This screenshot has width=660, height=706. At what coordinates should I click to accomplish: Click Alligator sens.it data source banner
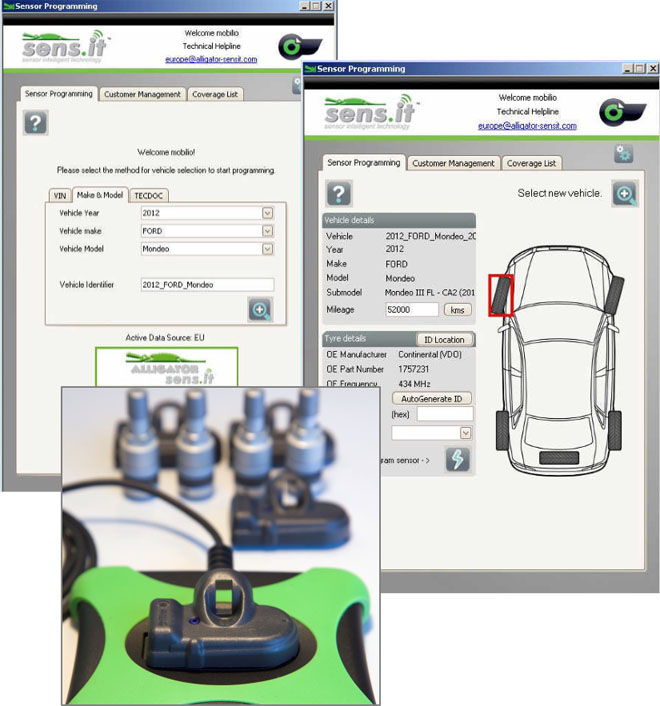167,367
